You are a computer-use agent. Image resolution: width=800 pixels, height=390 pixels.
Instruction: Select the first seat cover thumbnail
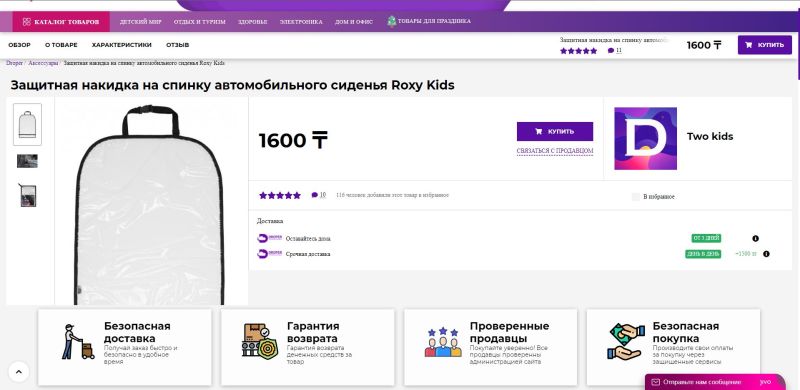click(x=28, y=125)
